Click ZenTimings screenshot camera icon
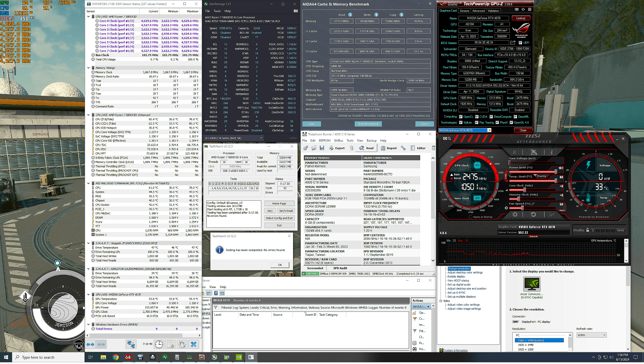The width and height of the screenshot is (644, 364). pos(296,11)
